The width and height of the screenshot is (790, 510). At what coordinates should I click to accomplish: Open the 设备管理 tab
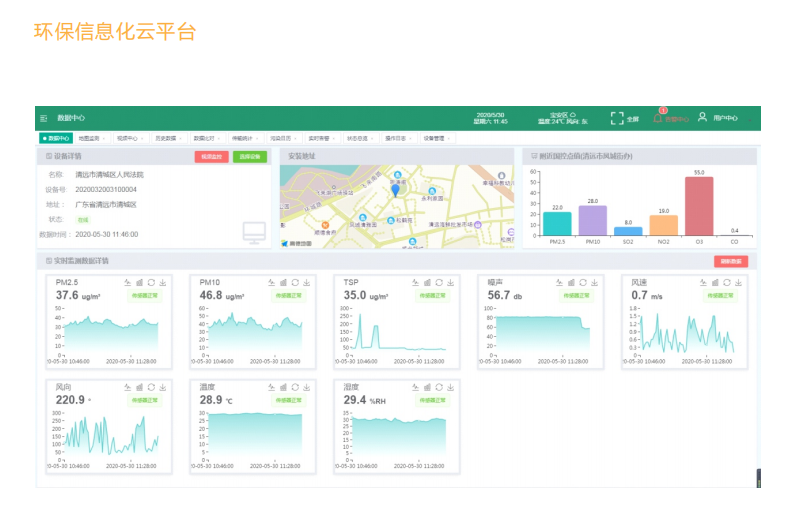433,139
